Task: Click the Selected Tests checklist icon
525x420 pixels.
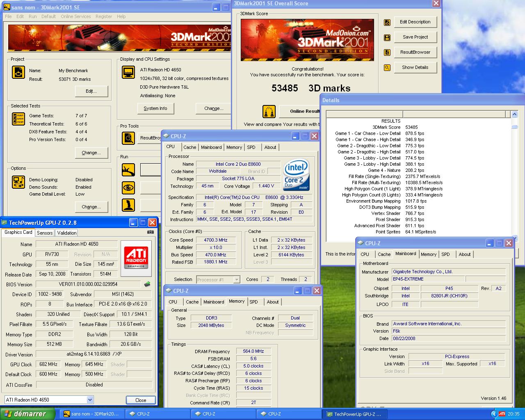Action: pos(18,119)
